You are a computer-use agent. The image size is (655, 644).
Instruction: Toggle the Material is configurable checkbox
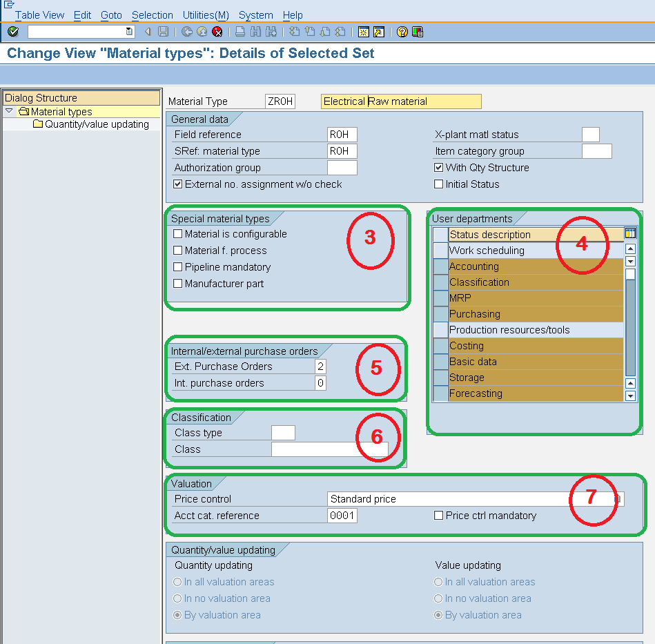click(178, 234)
